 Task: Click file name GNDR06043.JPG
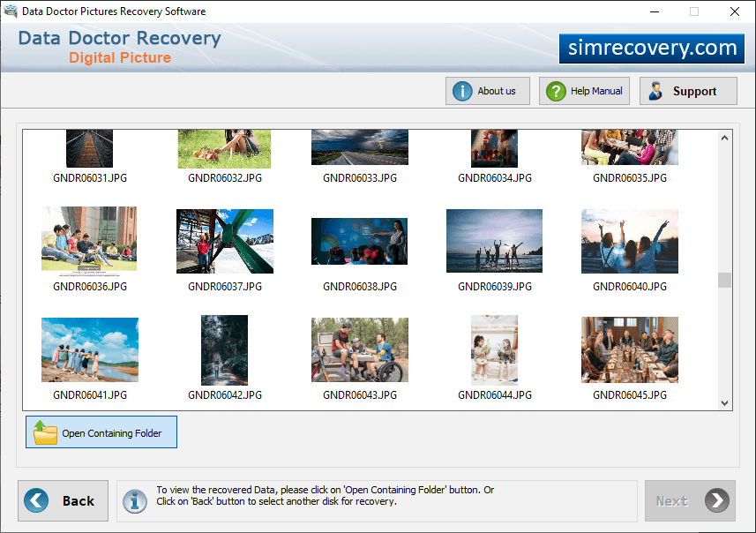360,395
